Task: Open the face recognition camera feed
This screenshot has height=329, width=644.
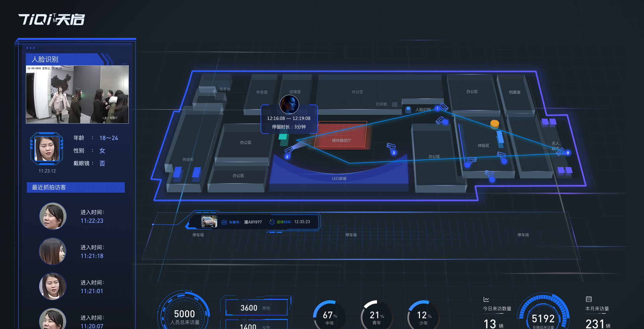Action: pyautogui.click(x=77, y=94)
